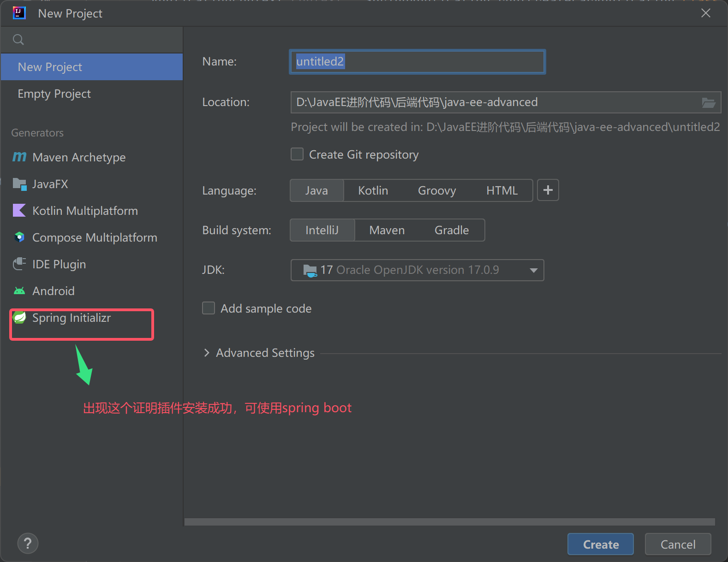
Task: Open Maven Archetype generator
Action: tap(92, 157)
